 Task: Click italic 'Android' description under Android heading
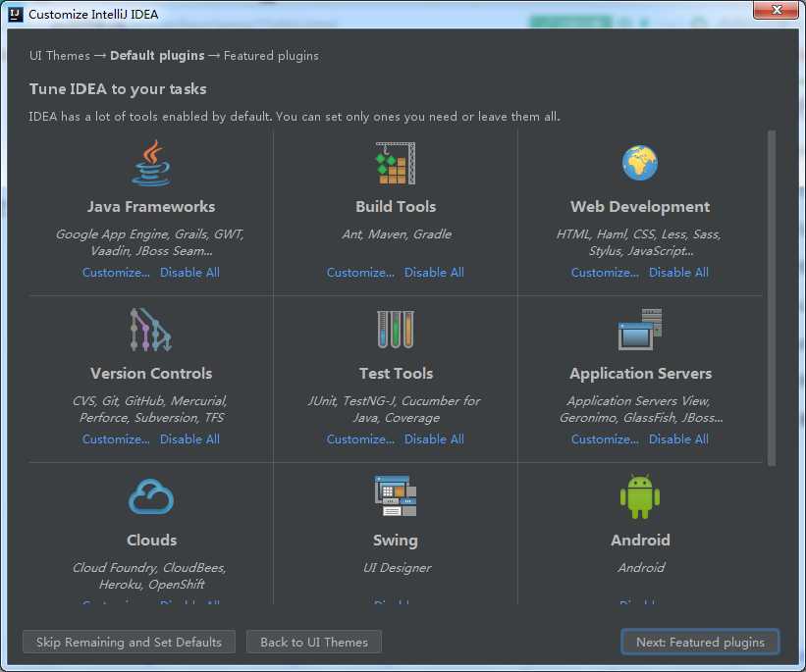pyautogui.click(x=641, y=568)
